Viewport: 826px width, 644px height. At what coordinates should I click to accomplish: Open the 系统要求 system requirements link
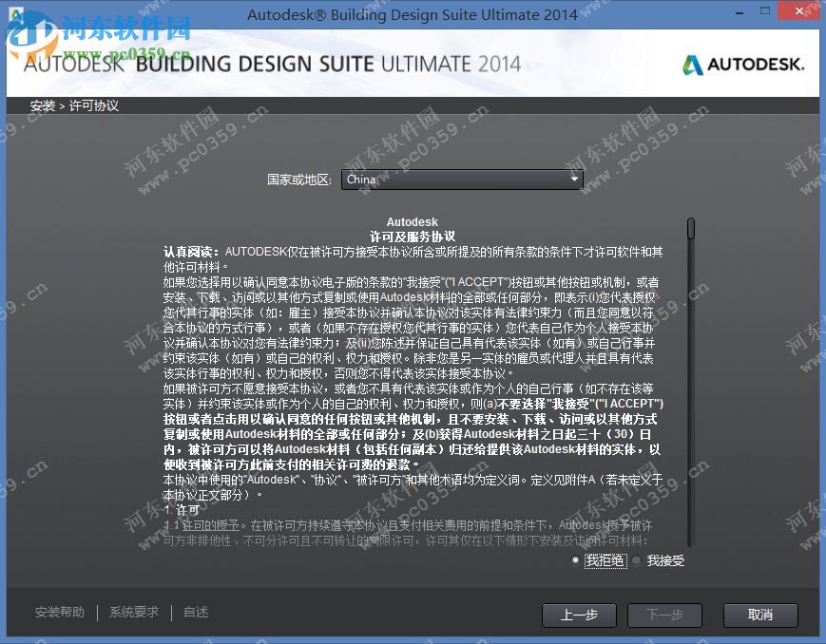coord(133,613)
